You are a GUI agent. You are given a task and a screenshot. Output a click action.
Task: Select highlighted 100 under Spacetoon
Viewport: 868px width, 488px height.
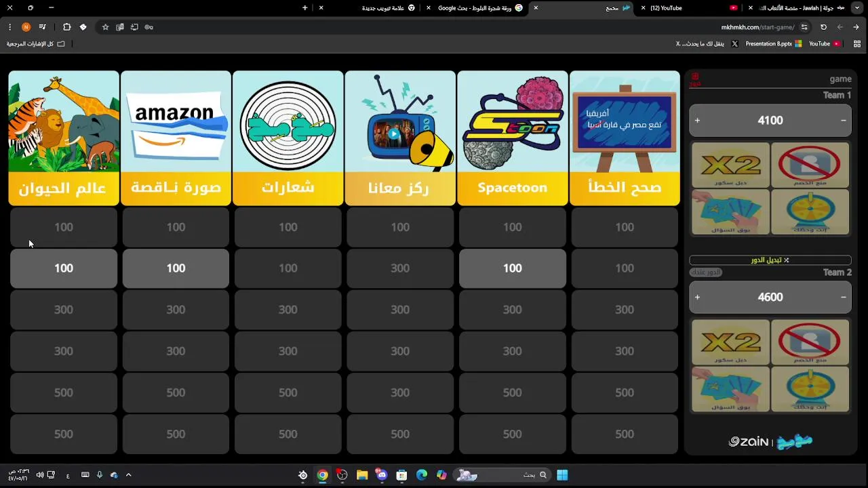pyautogui.click(x=513, y=268)
